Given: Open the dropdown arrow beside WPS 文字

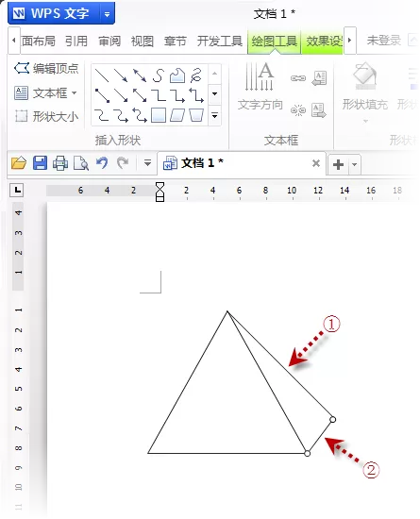Looking at the screenshot, I should pos(107,14).
